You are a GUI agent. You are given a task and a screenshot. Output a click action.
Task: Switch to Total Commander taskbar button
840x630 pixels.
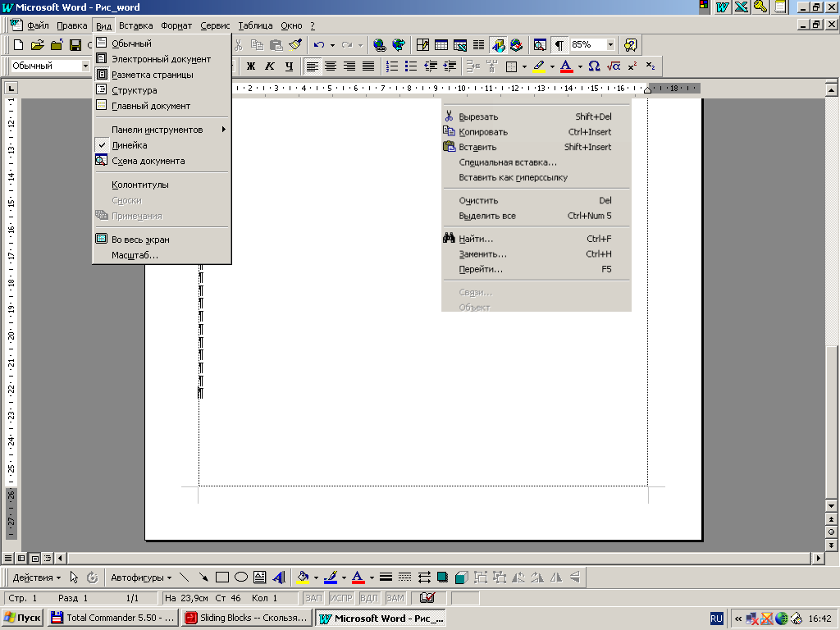coord(113,618)
